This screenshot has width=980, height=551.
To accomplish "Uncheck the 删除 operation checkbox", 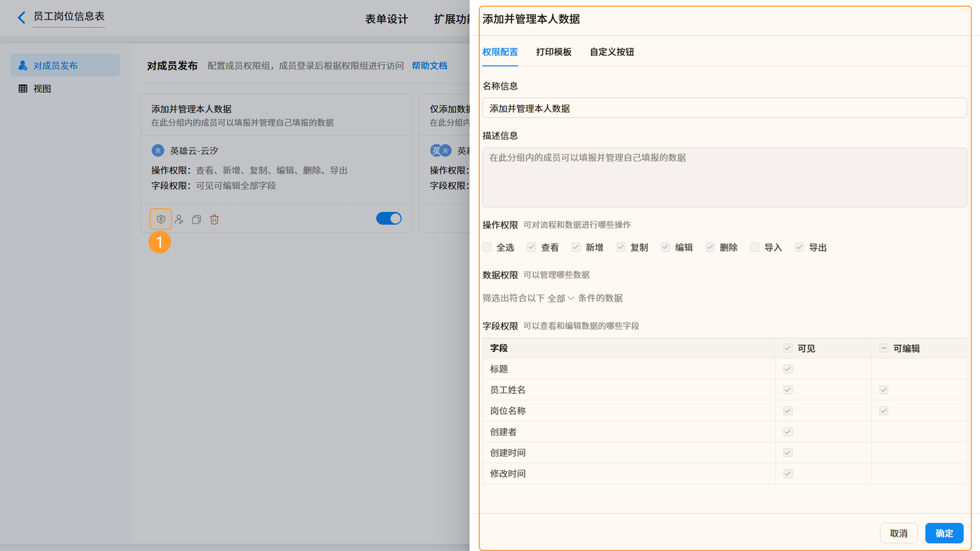I will point(710,247).
